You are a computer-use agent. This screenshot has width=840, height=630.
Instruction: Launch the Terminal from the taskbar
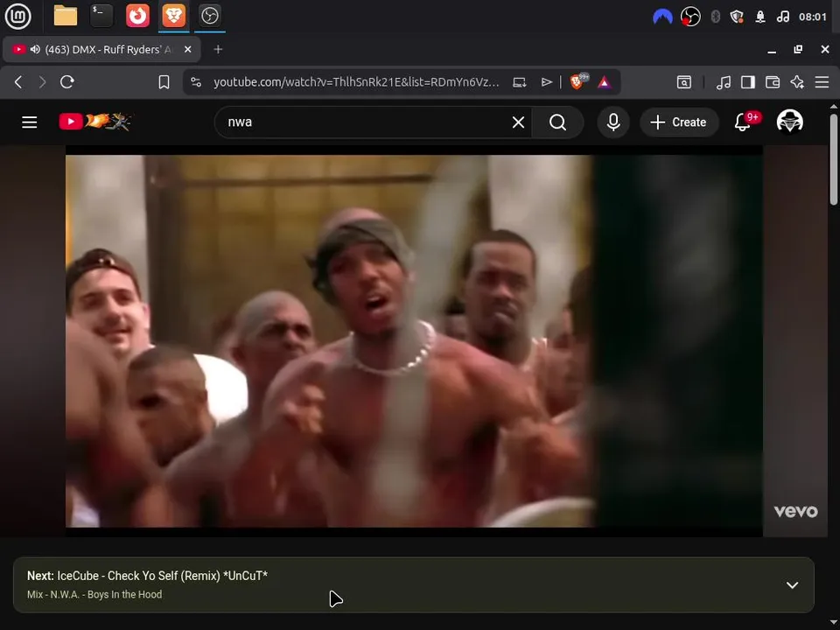pos(101,16)
